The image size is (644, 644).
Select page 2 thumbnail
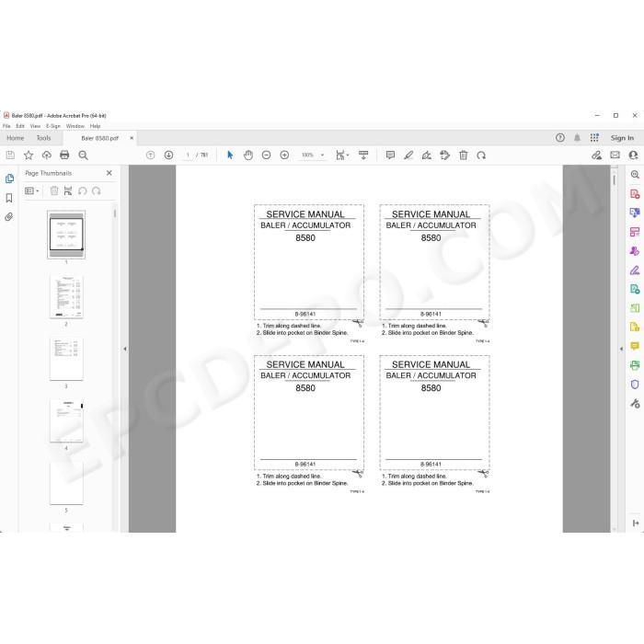click(66, 296)
